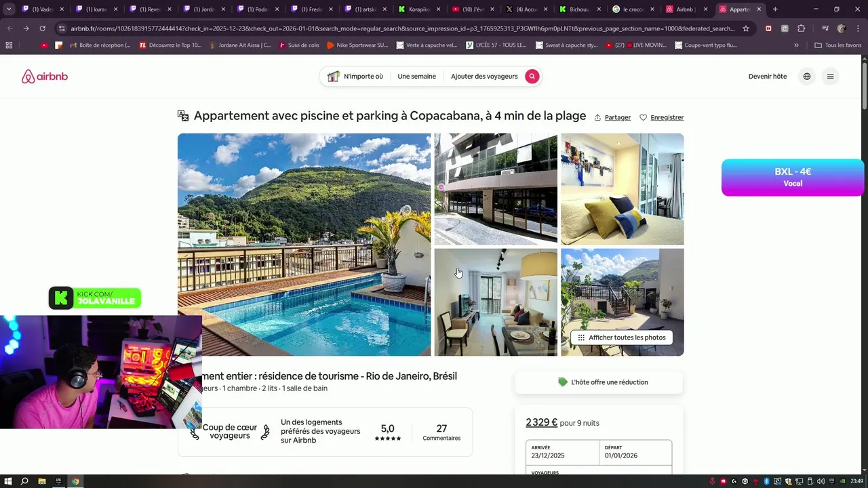Open the Boîte de réception bookmark

[x=100, y=45]
